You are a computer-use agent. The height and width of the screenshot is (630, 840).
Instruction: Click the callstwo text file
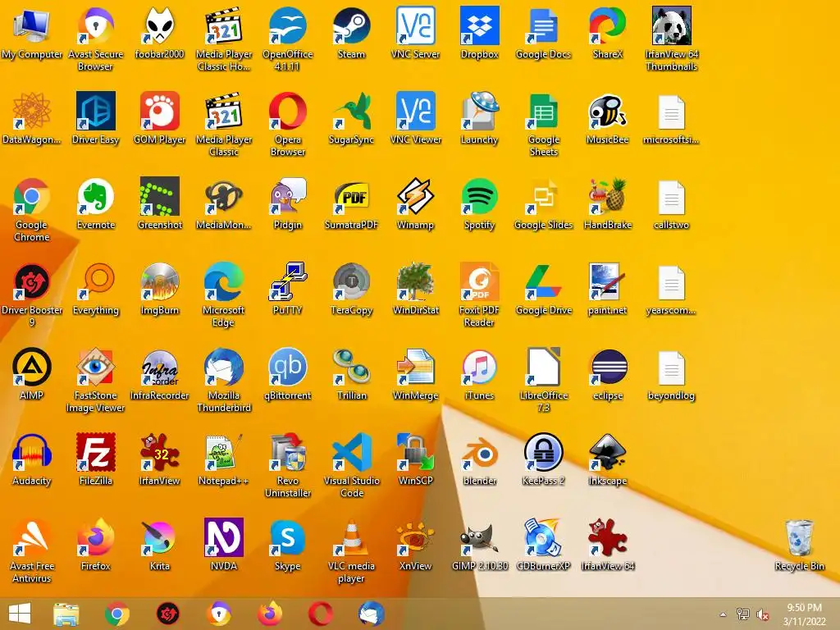[671, 197]
